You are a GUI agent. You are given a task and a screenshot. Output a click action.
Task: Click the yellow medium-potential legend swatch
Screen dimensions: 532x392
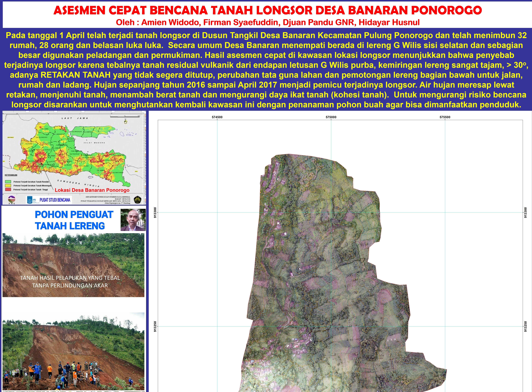coord(8,186)
